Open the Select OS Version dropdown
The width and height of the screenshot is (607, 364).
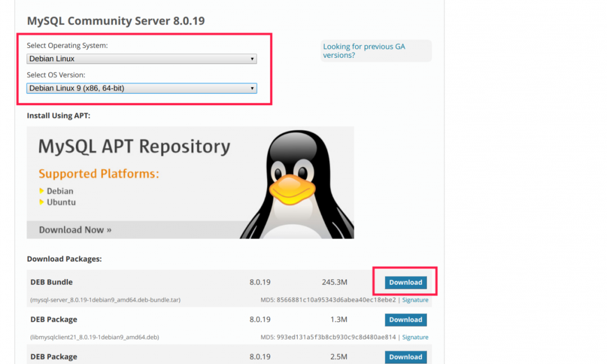pyautogui.click(x=142, y=88)
